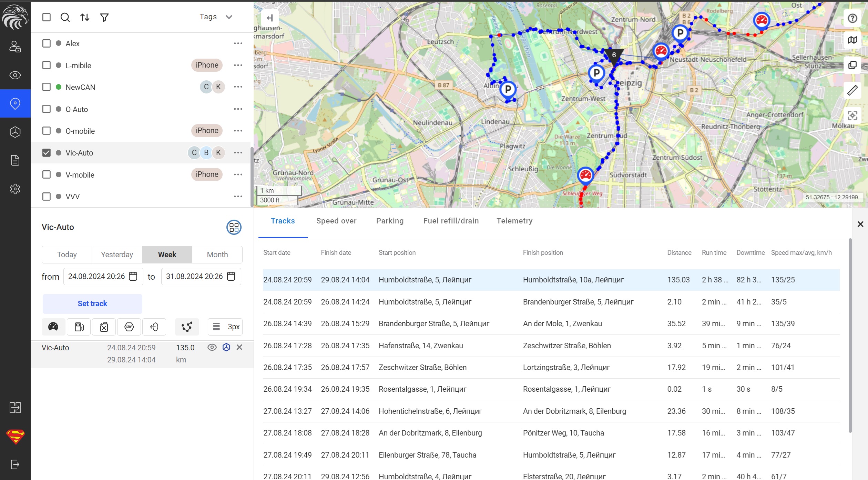Open the to date calendar picker
868x480 pixels.
231,276
